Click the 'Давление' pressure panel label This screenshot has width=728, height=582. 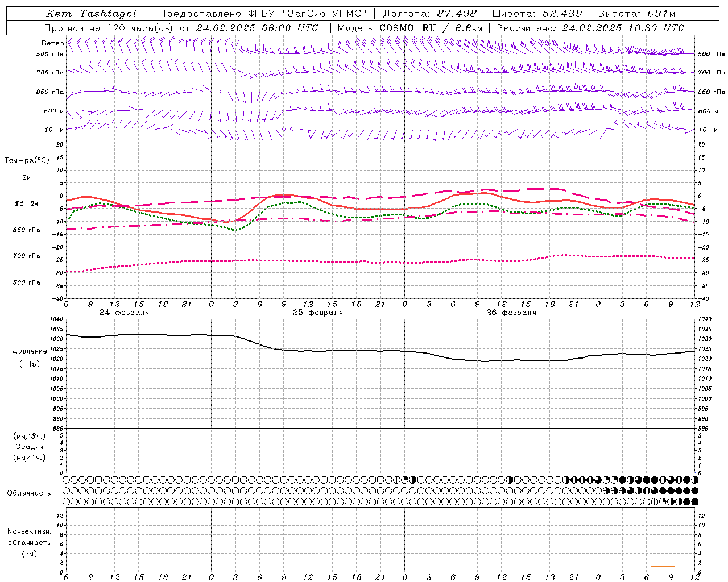click(x=30, y=351)
